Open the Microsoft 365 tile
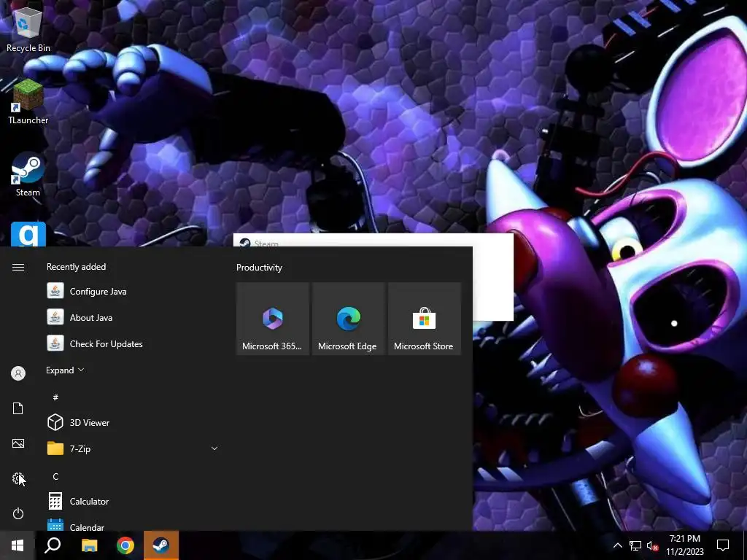 [273, 319]
